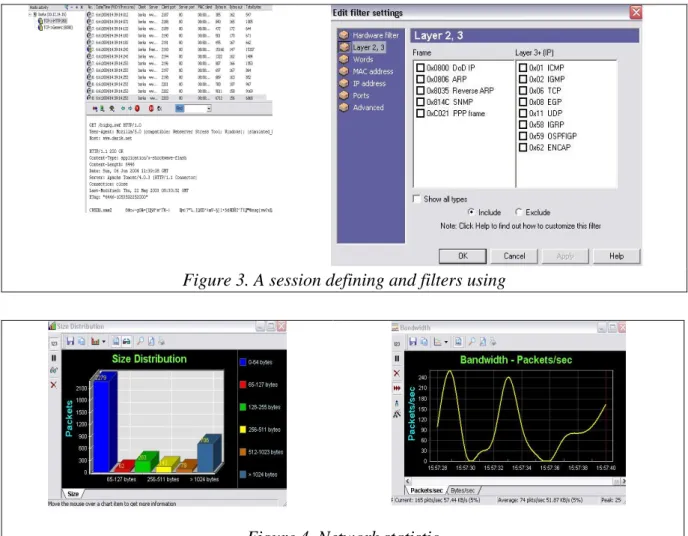Check the 0x62 ENCAP box
Image resolution: width=688 pixels, height=536 pixels.
coord(523,147)
